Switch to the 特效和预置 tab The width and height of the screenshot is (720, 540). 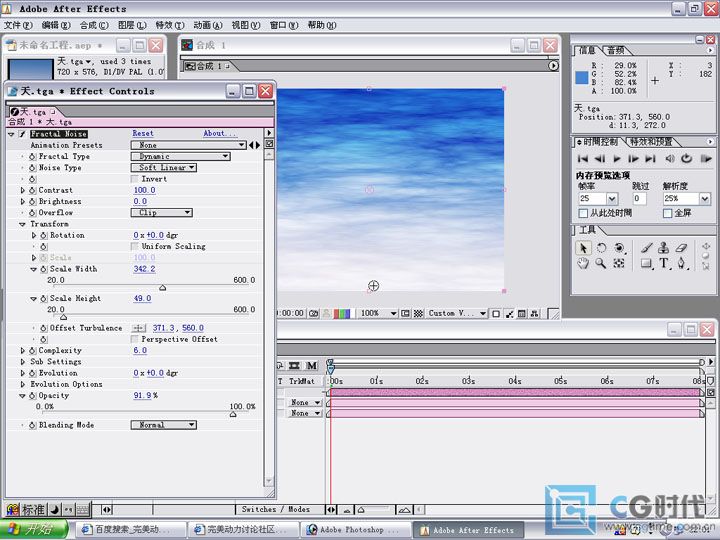651,142
